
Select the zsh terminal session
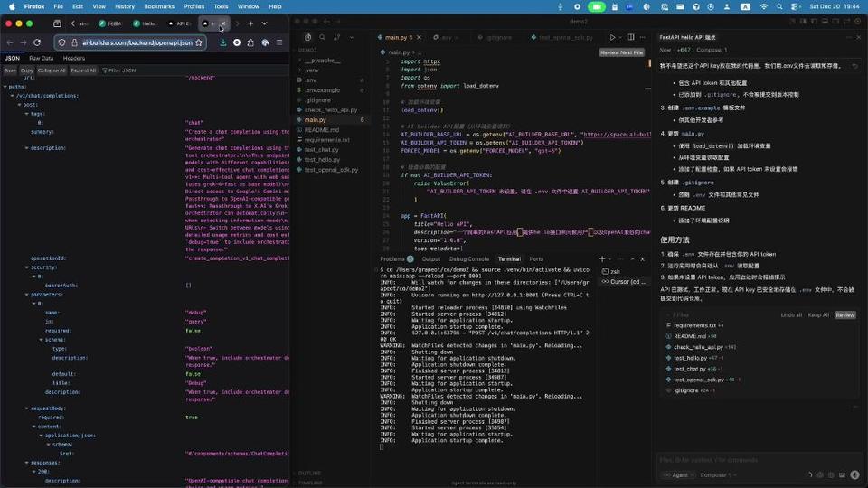[615, 272]
